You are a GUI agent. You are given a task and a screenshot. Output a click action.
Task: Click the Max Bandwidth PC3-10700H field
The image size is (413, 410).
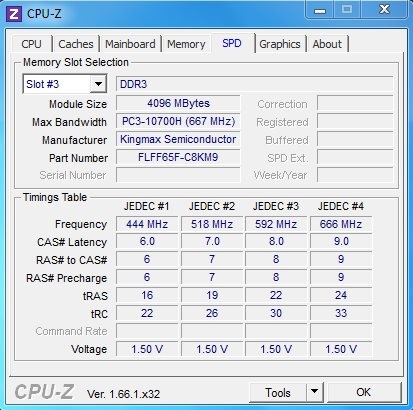[x=178, y=121]
